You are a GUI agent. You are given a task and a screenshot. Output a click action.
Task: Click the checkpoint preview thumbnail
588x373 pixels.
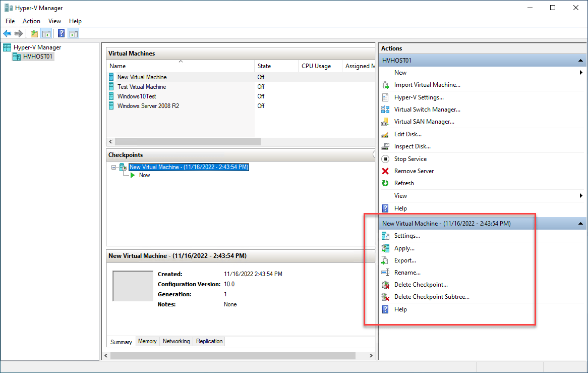133,286
